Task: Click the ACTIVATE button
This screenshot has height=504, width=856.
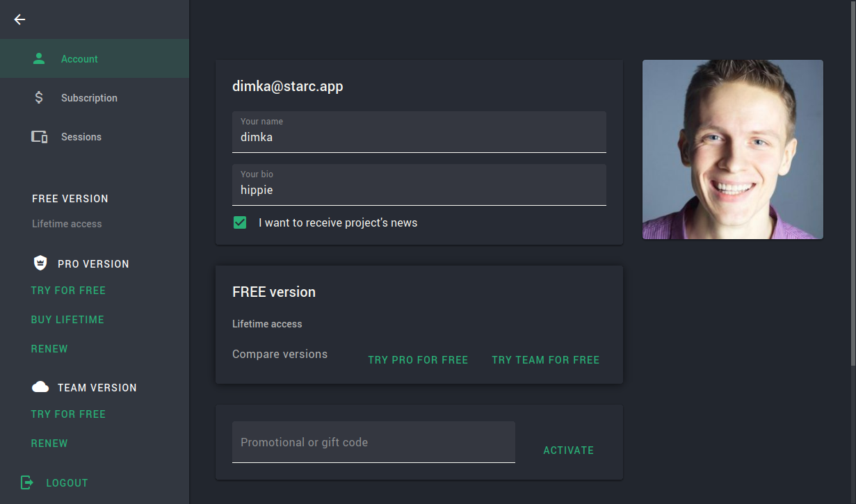Action: pos(568,450)
